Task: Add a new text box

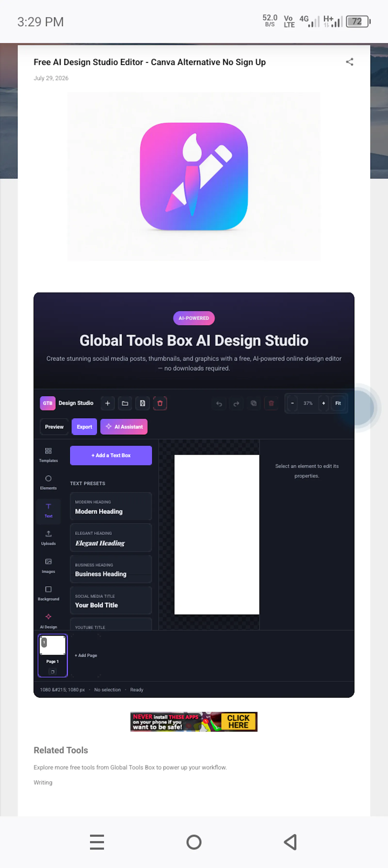Action: (111, 456)
